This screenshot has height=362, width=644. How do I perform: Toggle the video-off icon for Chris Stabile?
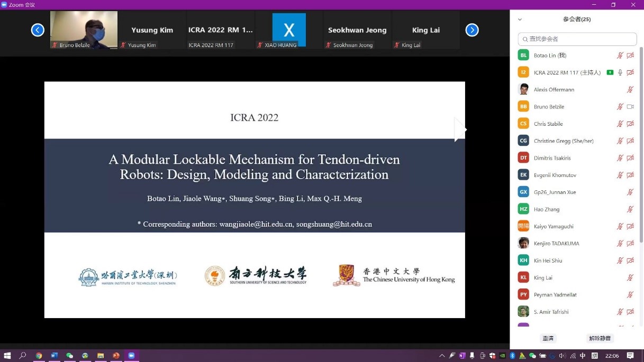click(630, 124)
